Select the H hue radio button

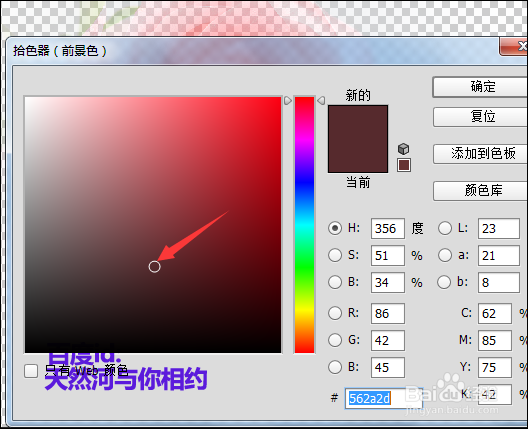pyautogui.click(x=335, y=228)
